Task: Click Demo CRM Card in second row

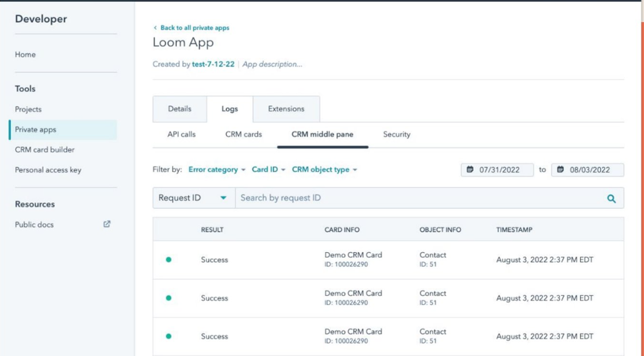Action: coord(353,293)
